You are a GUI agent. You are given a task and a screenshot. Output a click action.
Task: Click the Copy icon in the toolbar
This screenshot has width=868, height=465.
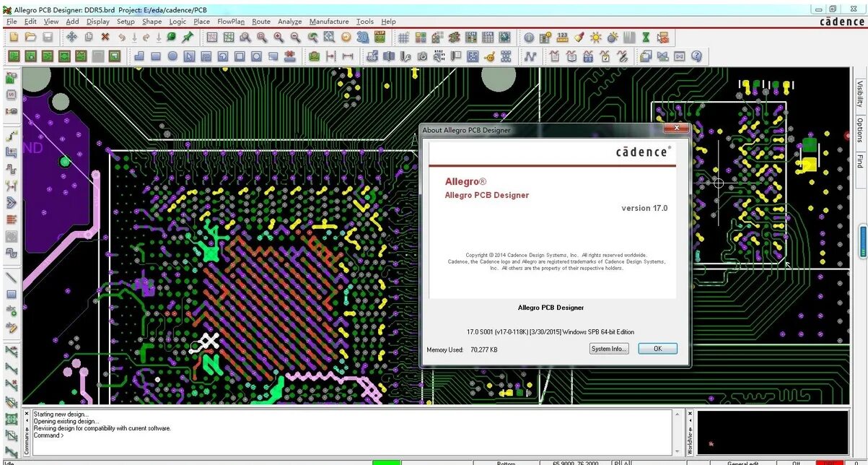point(88,37)
